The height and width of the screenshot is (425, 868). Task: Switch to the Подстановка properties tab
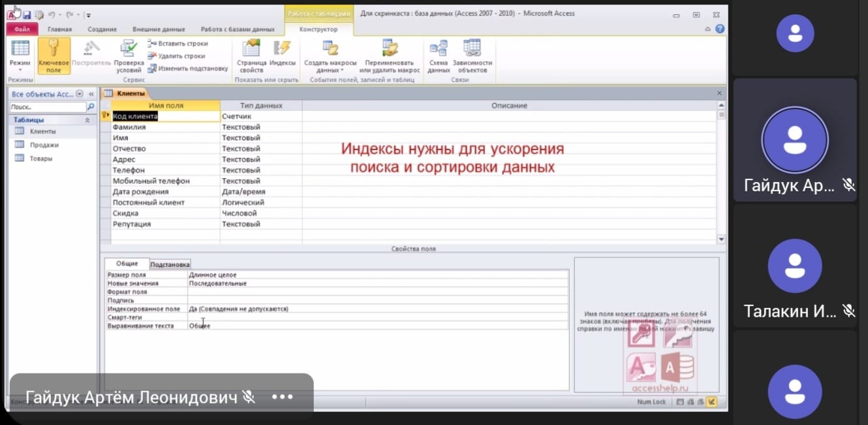click(170, 264)
